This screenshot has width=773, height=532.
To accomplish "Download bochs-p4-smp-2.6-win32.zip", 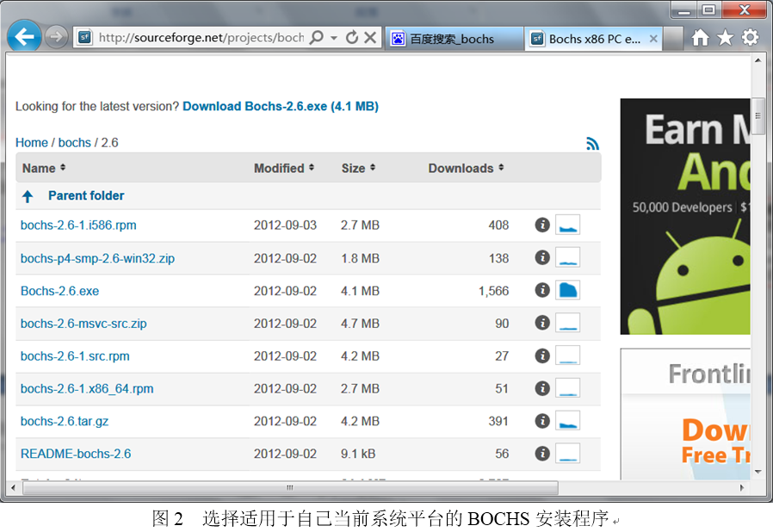I will [x=97, y=258].
